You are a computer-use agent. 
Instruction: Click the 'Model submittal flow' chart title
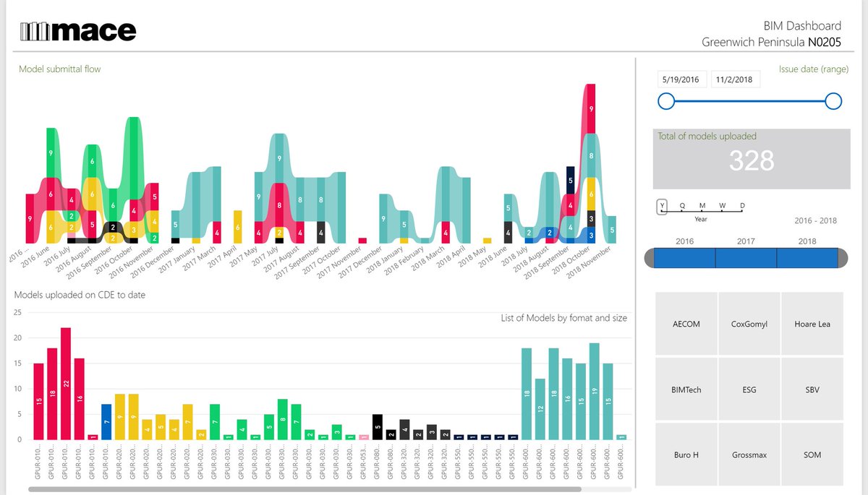pos(60,69)
